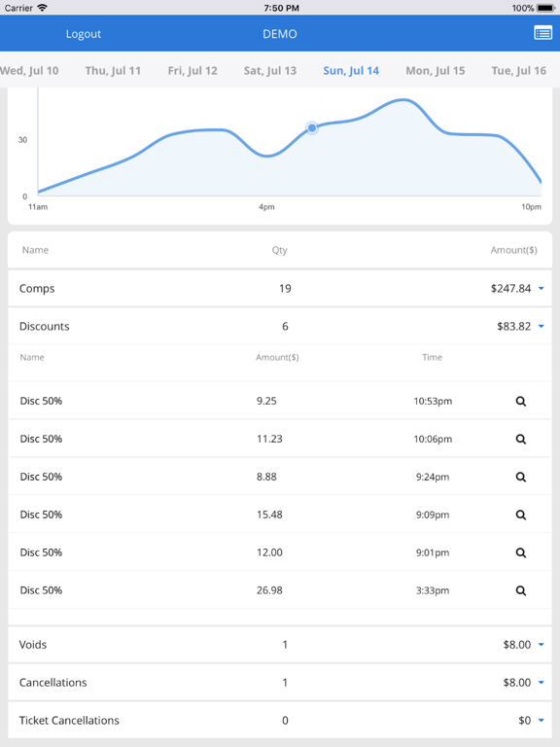Switch to Sat, Jul 13 date tab

[270, 70]
